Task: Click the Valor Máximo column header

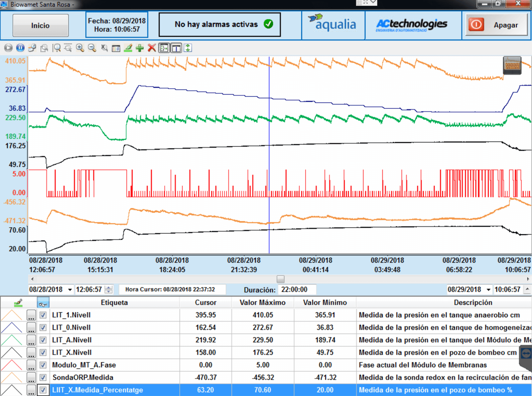Action: [263, 302]
